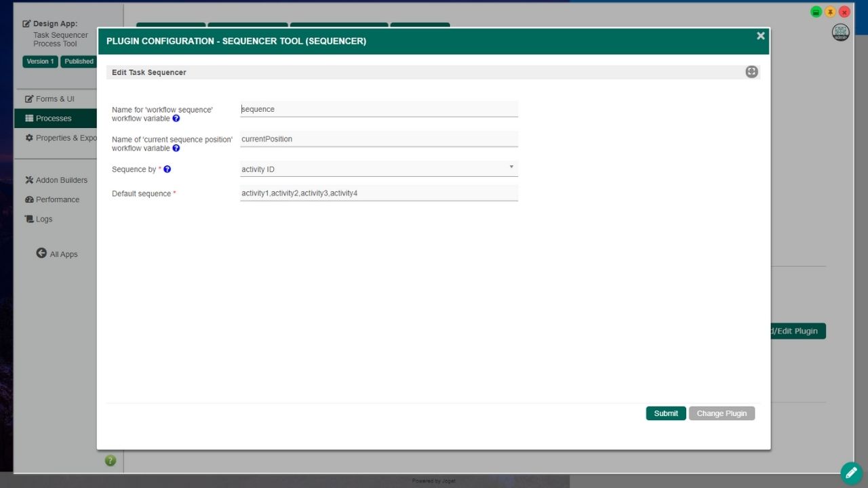Image resolution: width=868 pixels, height=488 pixels.
Task: Click help icon for 'workflow sequence' variable
Action: coord(176,119)
